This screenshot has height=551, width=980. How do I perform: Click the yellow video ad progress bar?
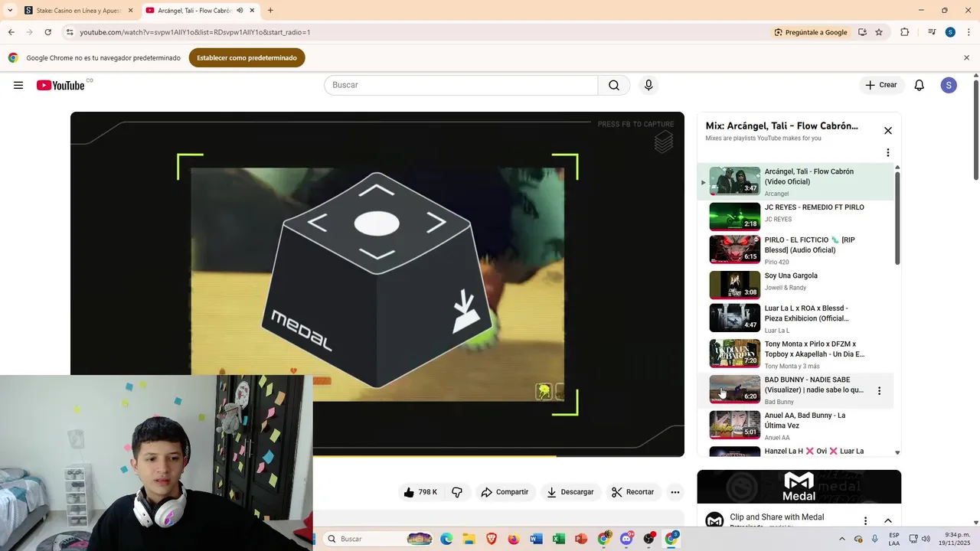click(x=434, y=456)
